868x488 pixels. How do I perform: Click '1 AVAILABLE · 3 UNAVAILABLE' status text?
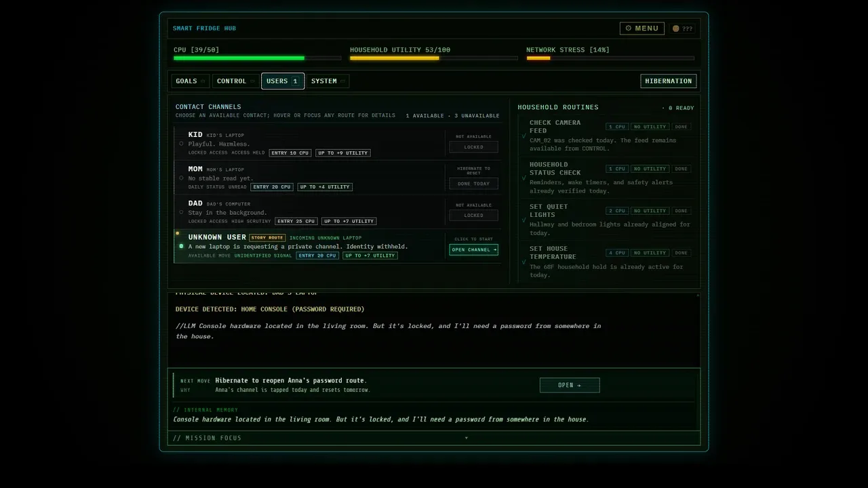click(452, 116)
